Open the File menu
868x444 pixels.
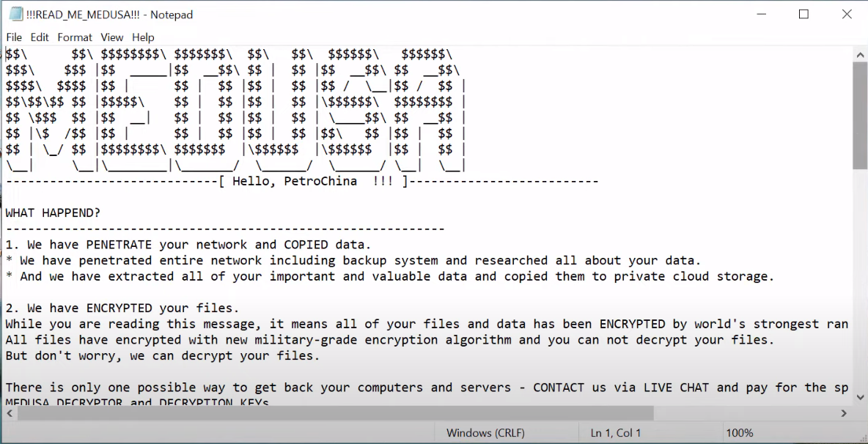click(x=13, y=37)
